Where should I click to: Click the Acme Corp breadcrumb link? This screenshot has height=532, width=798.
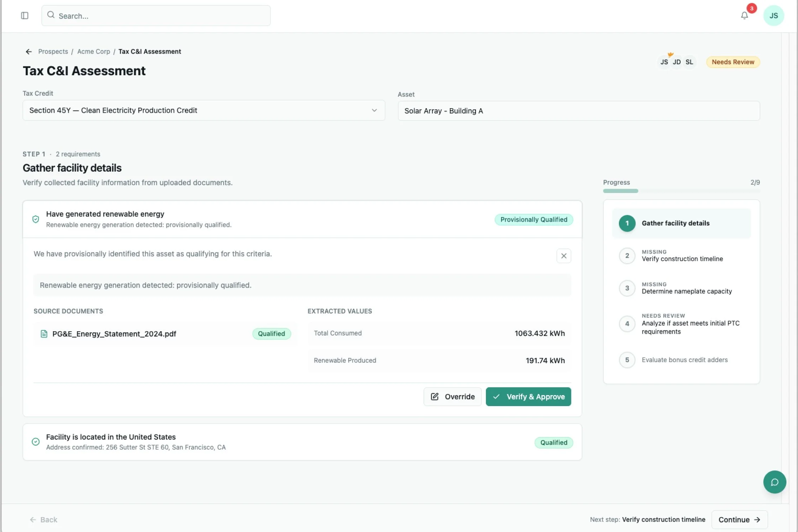[94, 52]
